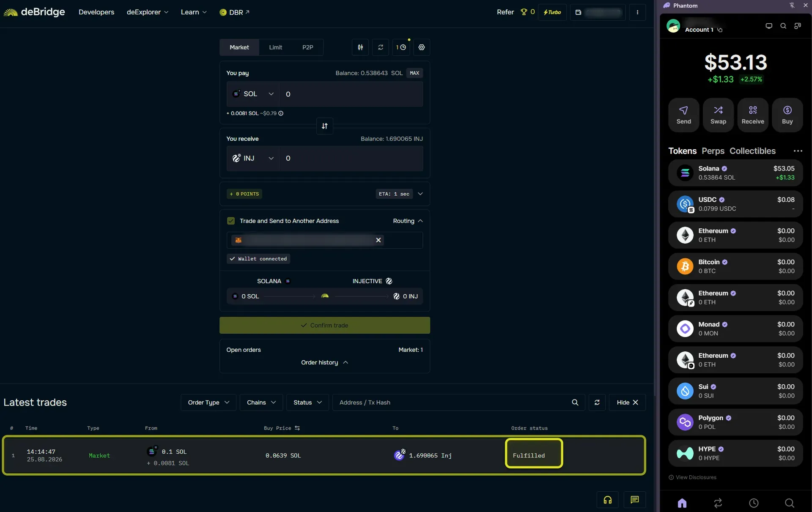
Task: Open the three-dot header menu
Action: pos(637,12)
